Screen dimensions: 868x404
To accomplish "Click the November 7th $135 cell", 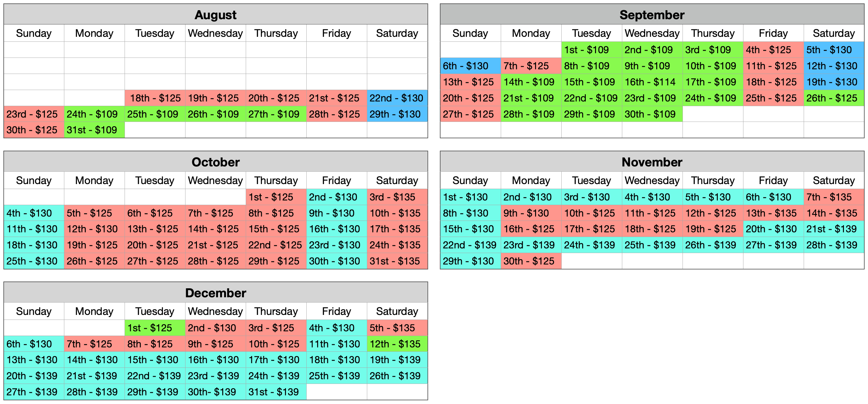I will click(x=834, y=197).
